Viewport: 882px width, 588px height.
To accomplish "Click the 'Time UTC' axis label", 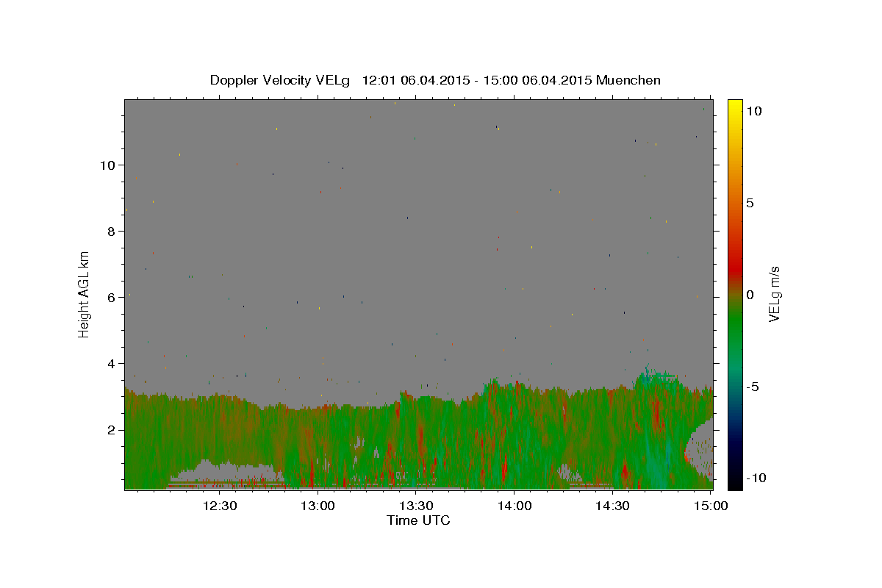I will point(418,520).
